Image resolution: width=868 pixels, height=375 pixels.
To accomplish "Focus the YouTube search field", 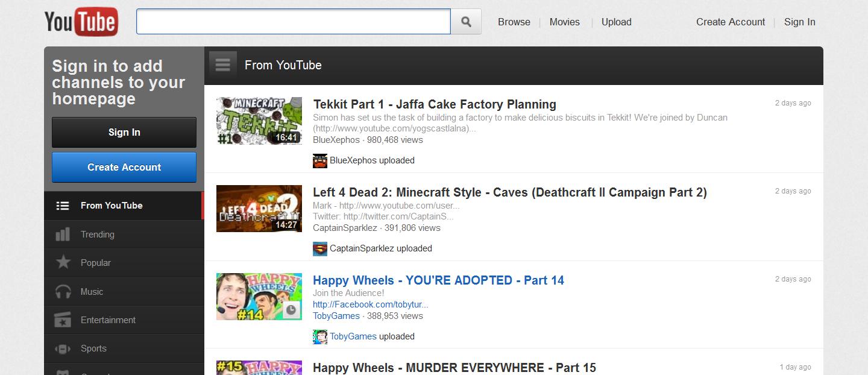I will 294,22.
